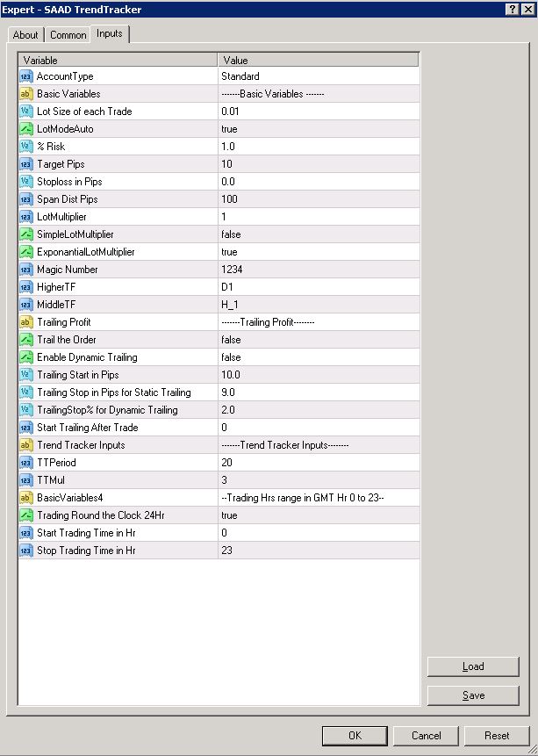538x756 pixels.
Task: Click the boolean icon beside ExponantialLotMultiplier
Action: coord(26,252)
